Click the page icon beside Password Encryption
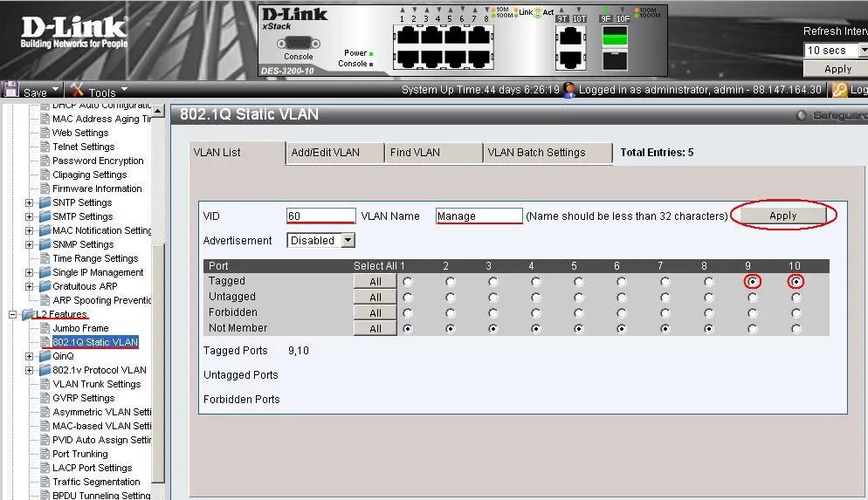This screenshot has width=868, height=500. click(45, 161)
